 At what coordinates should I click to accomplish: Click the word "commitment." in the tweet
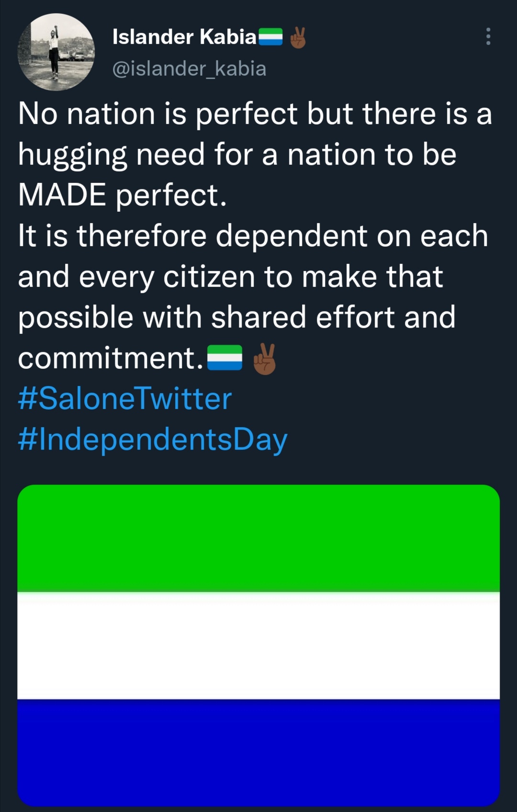(111, 358)
